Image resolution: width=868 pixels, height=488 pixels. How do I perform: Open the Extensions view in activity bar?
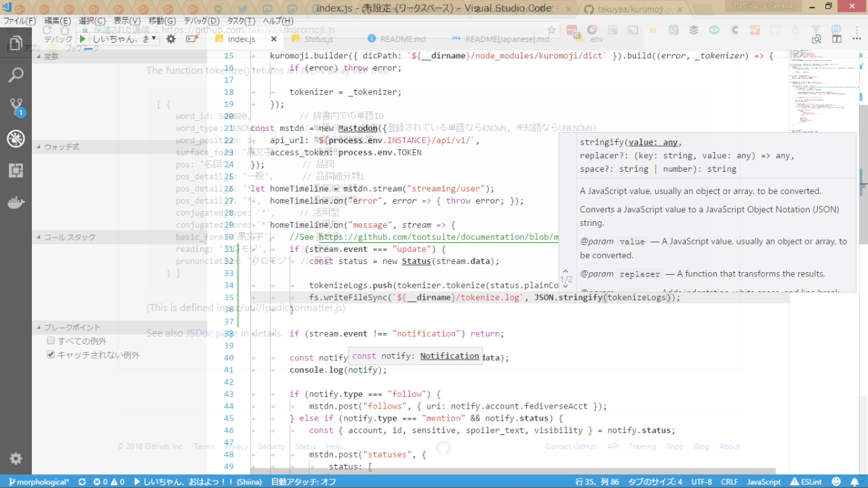click(x=16, y=170)
